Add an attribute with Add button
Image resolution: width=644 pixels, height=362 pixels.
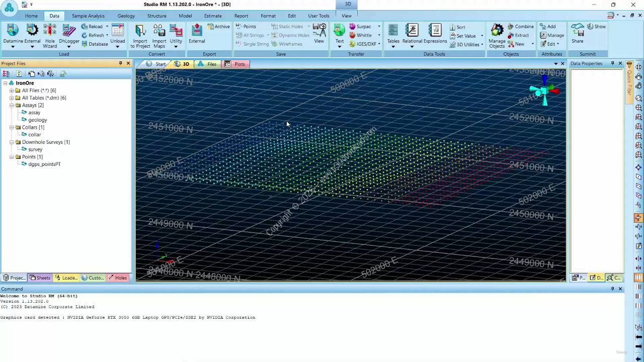(547, 27)
